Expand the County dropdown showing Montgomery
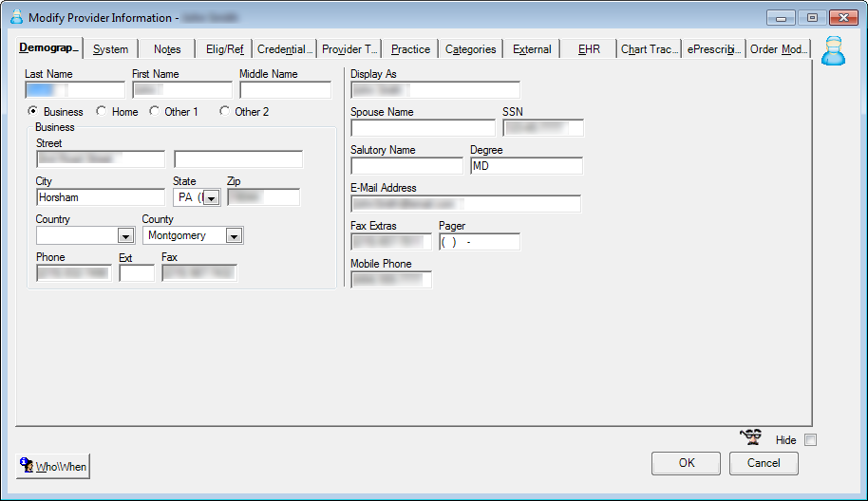The image size is (868, 501). 234,236
